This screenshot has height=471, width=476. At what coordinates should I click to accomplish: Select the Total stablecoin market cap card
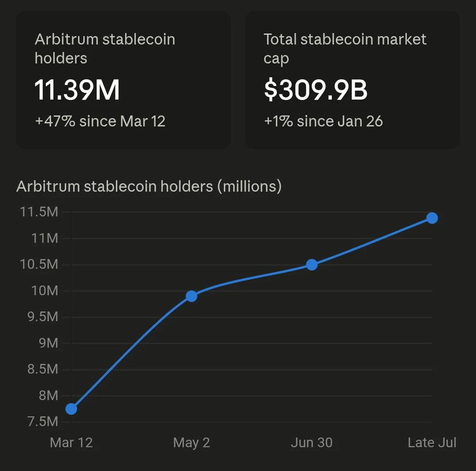(x=353, y=80)
